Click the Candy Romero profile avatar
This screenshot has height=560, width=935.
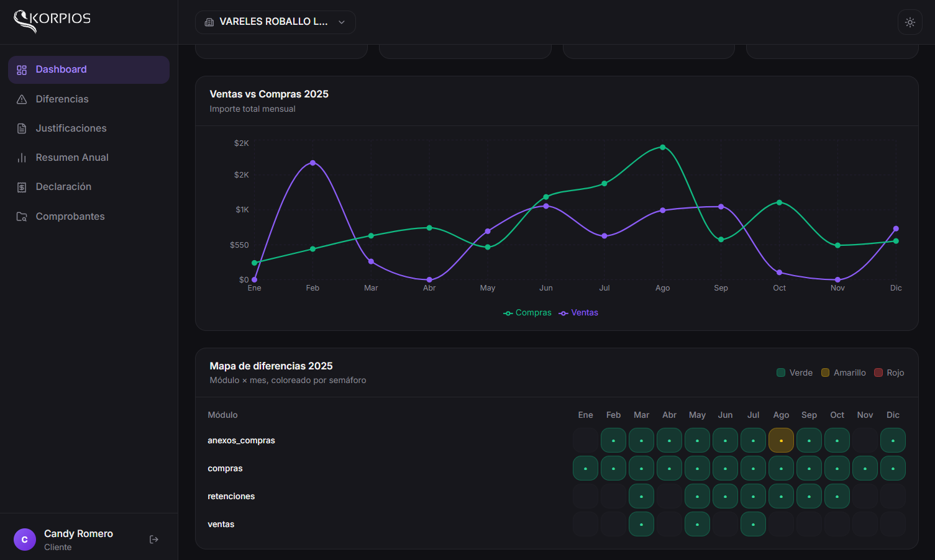(x=25, y=539)
